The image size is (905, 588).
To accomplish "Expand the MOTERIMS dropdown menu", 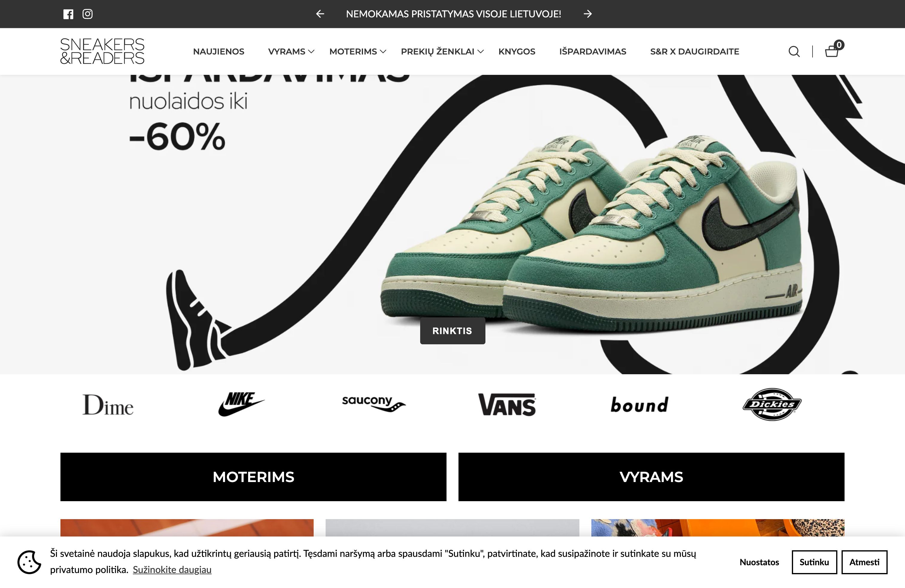I will [x=357, y=51].
